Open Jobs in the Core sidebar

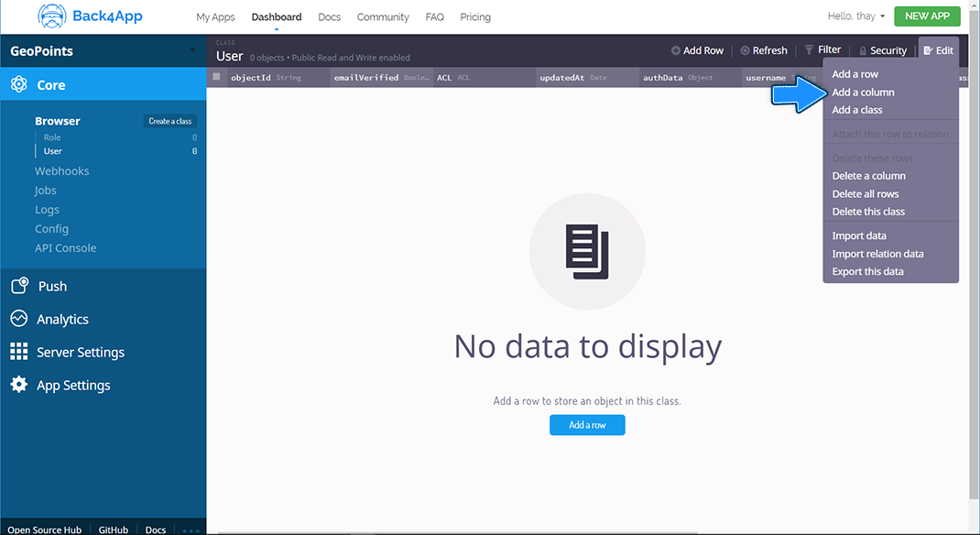point(46,191)
